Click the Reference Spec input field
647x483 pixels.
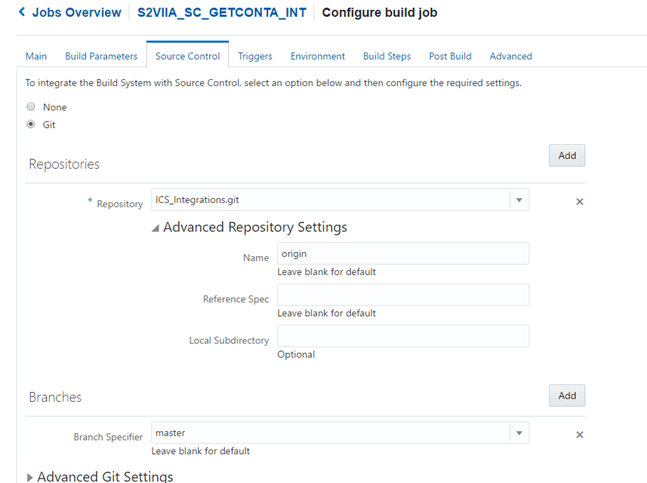[402, 295]
